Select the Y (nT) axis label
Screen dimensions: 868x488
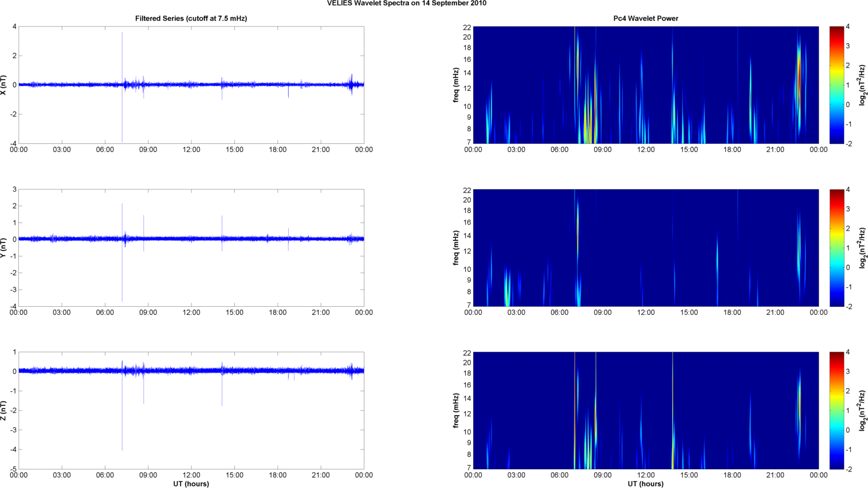click(5, 248)
